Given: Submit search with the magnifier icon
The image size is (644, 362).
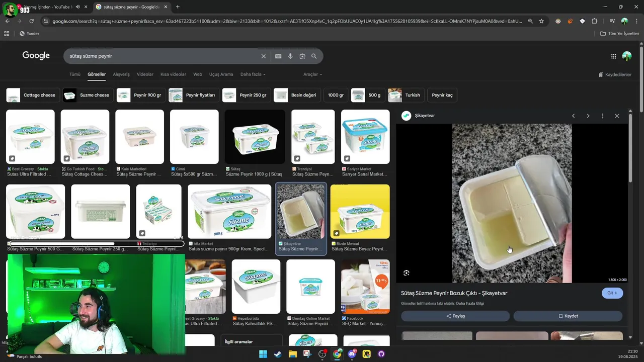Looking at the screenshot, I should (x=314, y=56).
